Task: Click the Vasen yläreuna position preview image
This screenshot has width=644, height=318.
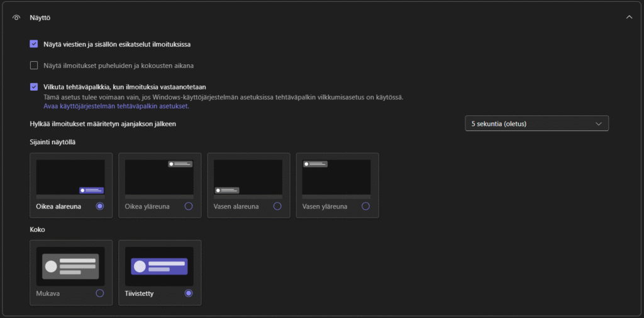Action: (x=336, y=177)
